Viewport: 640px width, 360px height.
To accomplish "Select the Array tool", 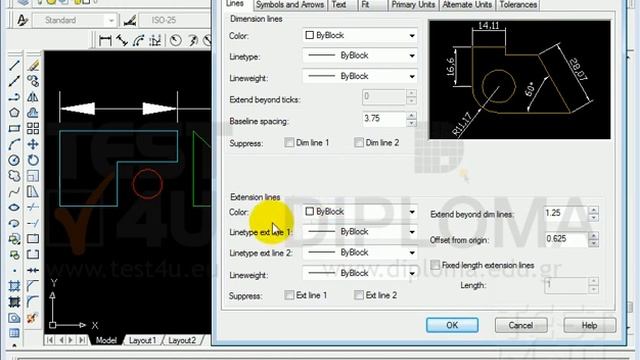I will tap(33, 129).
